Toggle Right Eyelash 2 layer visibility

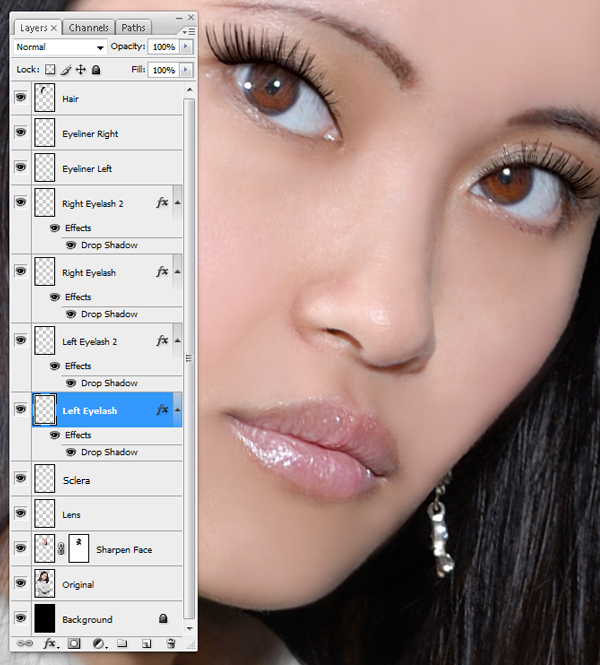20,202
